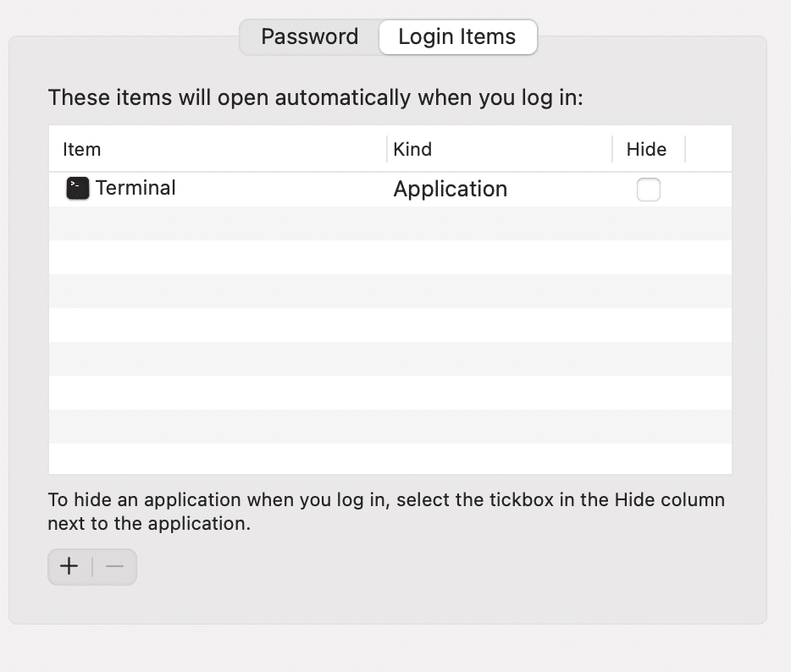The image size is (791, 672).
Task: Click the minus icon to remove a login item
Action: coord(114,566)
